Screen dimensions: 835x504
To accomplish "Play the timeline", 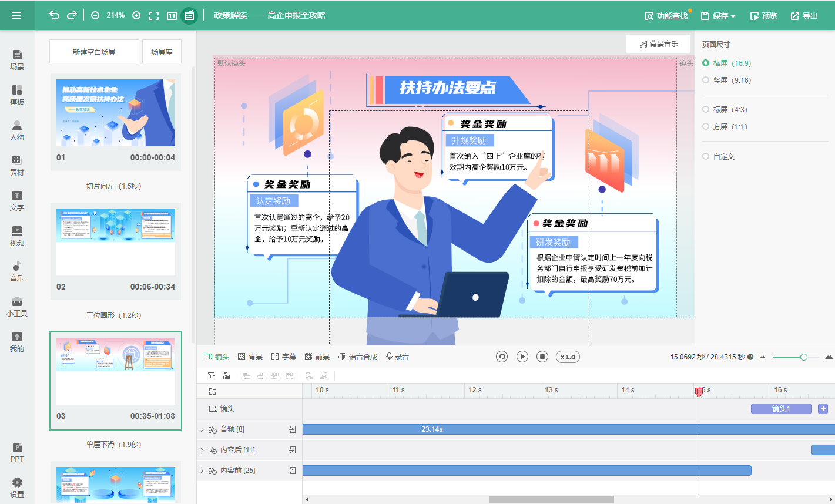I will coord(522,357).
